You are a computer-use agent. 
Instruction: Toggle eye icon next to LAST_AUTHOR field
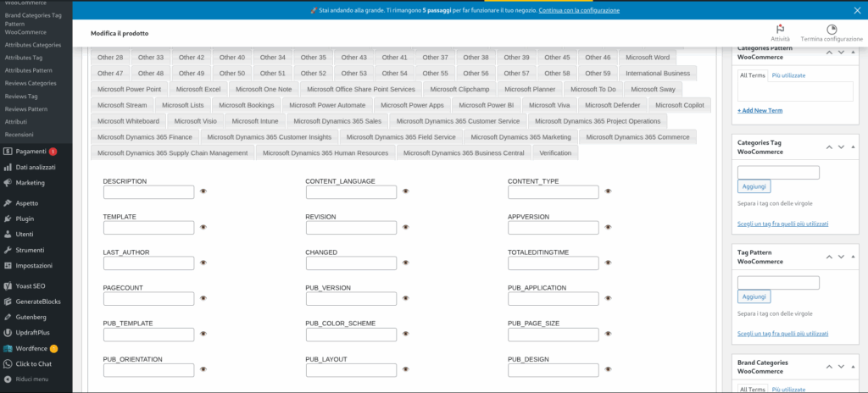pos(203,263)
